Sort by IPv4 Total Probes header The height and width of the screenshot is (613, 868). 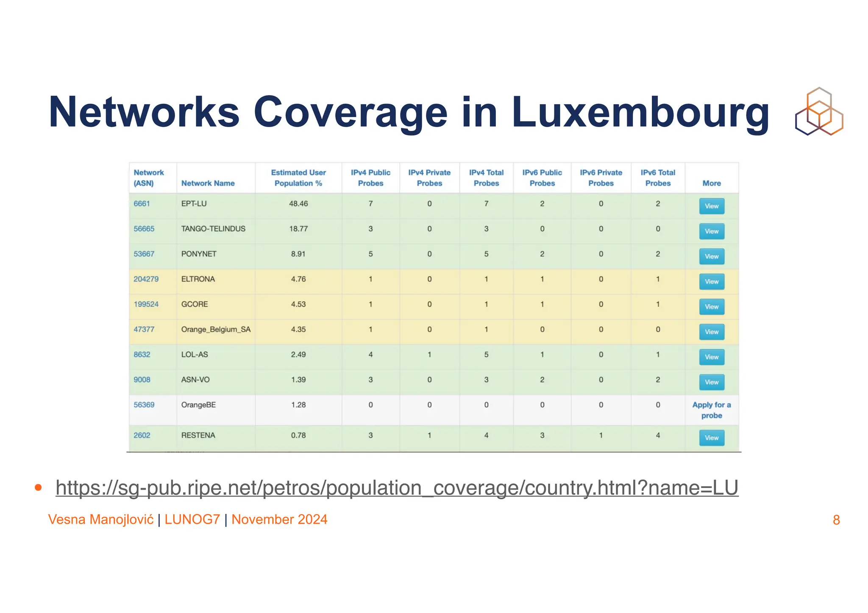[x=486, y=178]
